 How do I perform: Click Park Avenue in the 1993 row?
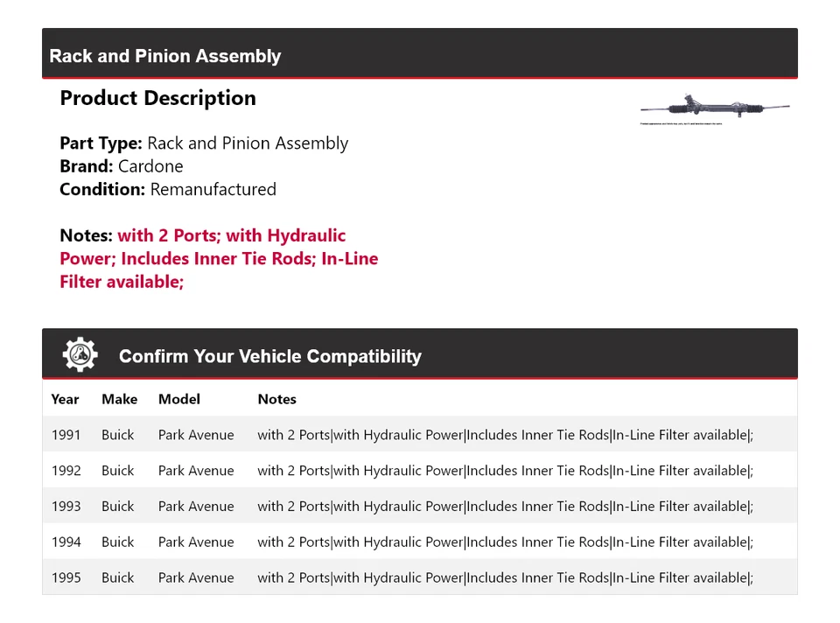click(x=196, y=507)
